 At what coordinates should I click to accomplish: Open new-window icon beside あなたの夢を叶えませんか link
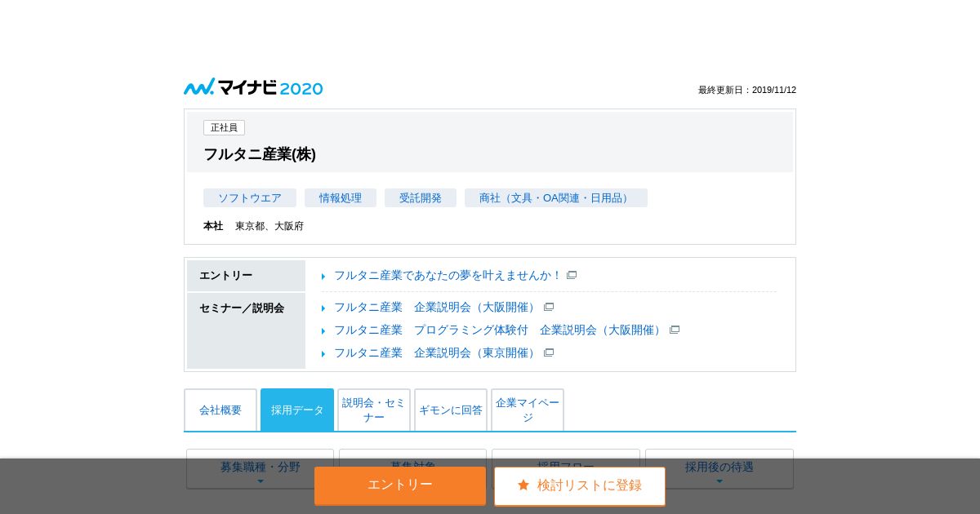(x=572, y=276)
